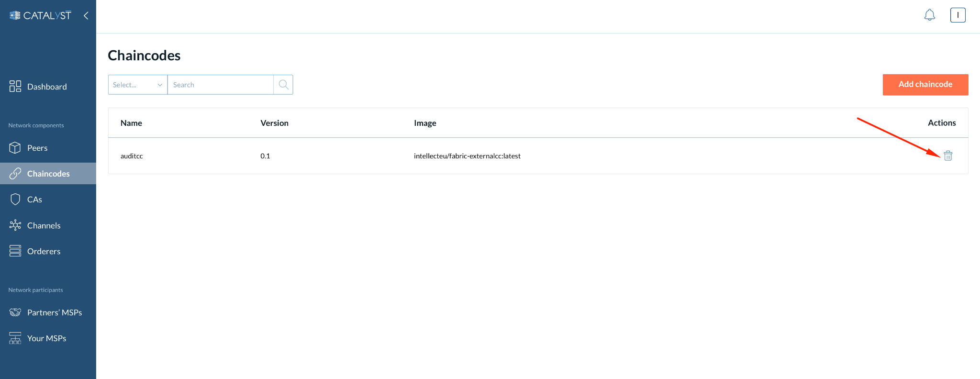
Task: Click the auditcc chaincode name
Action: pos(132,156)
